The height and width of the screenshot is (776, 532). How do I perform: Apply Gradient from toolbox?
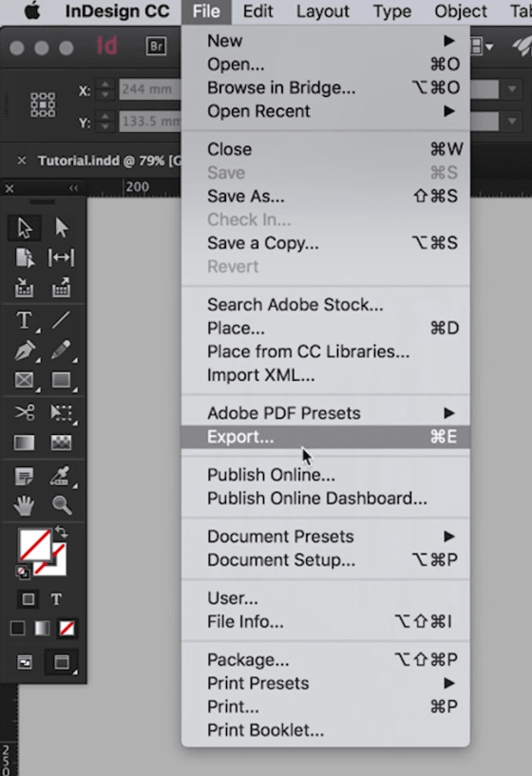[42, 628]
